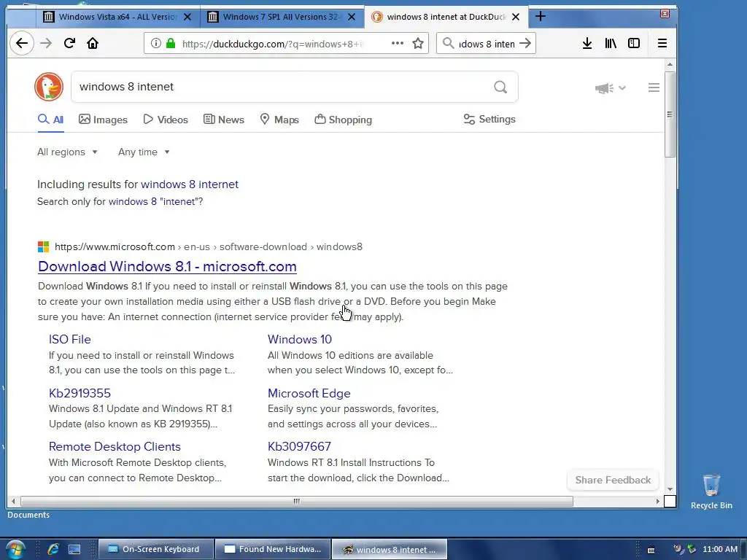Click the windows 8 intenet taskbar button
The width and height of the screenshot is (747, 560).
pyautogui.click(x=390, y=550)
